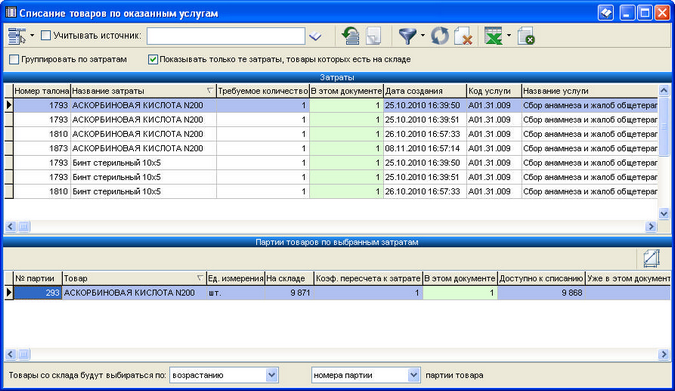Select the 'Бинт стерильный 10x5' row for ticket 1810
Screen dimensions: 675x391
pyautogui.click(x=336, y=191)
